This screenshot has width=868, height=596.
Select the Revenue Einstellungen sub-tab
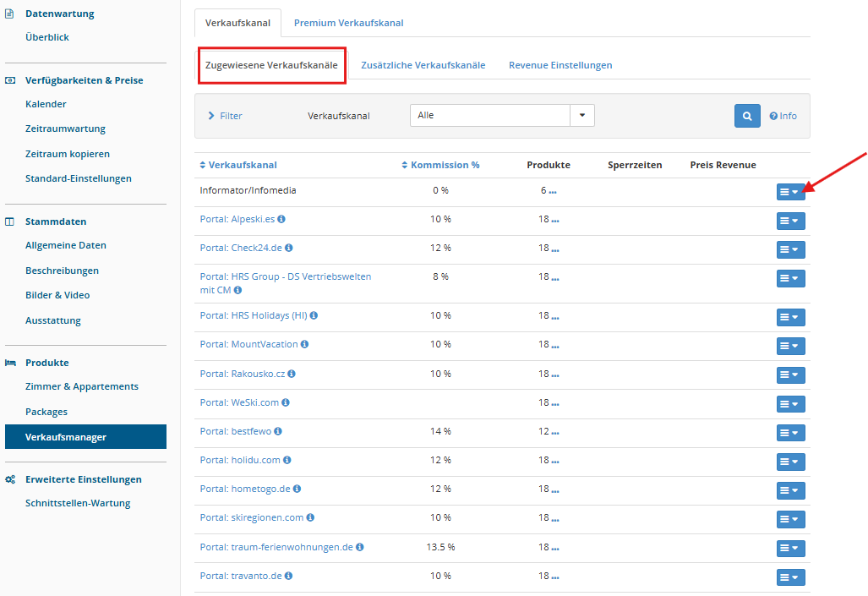[x=560, y=65]
